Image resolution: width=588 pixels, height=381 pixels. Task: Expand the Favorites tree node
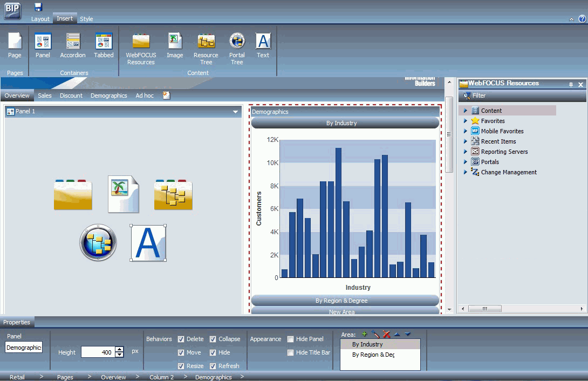466,121
